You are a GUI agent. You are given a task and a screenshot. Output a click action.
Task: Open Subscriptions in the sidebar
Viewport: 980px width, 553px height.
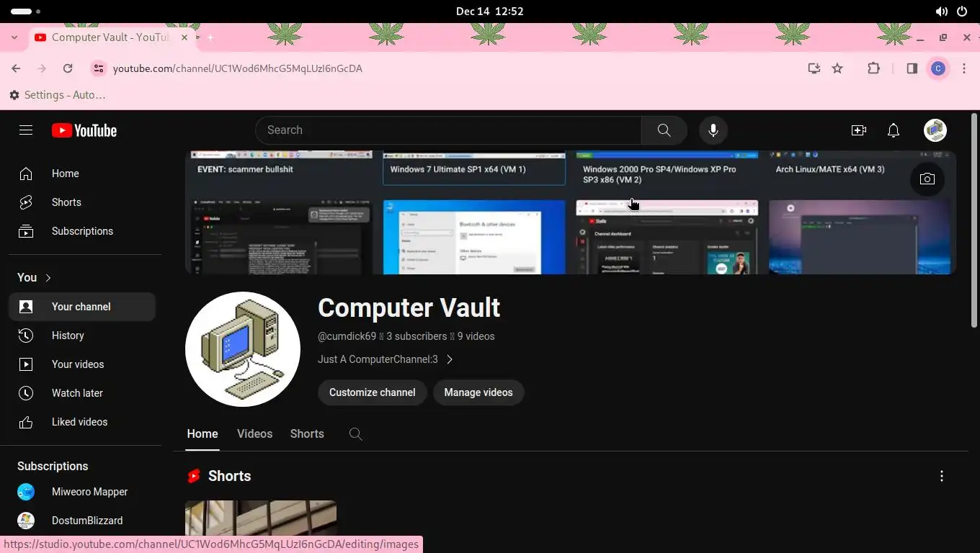click(x=82, y=231)
